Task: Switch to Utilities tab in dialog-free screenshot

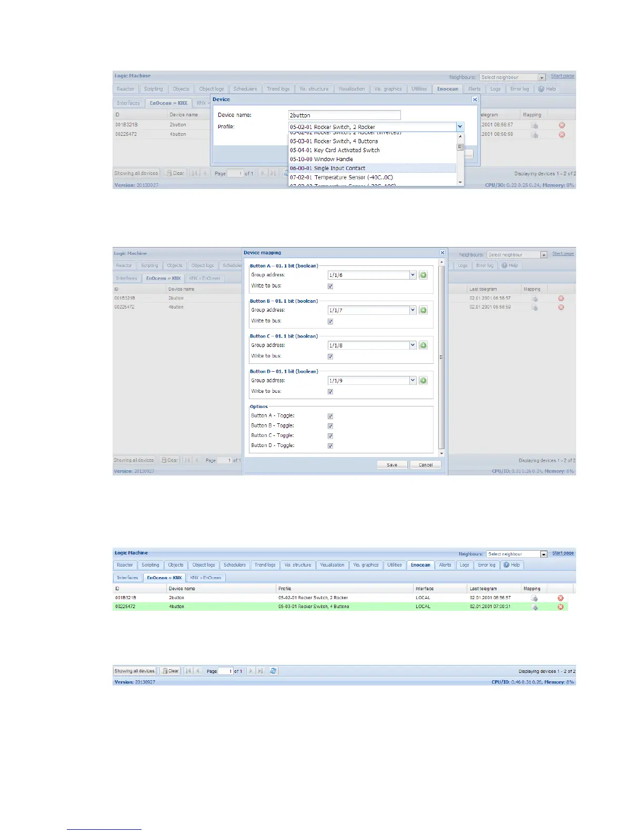Action: tap(395, 565)
